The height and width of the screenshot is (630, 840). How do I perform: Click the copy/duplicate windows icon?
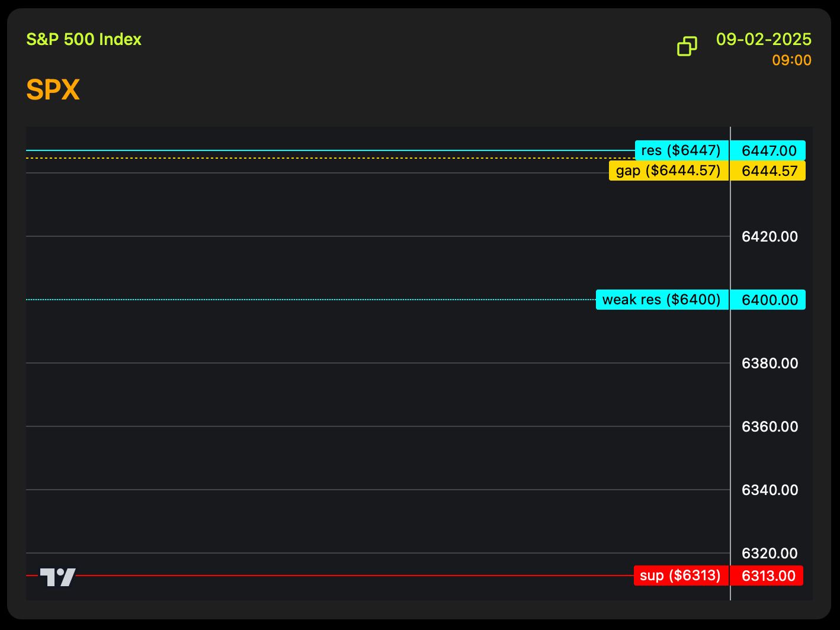tap(687, 46)
